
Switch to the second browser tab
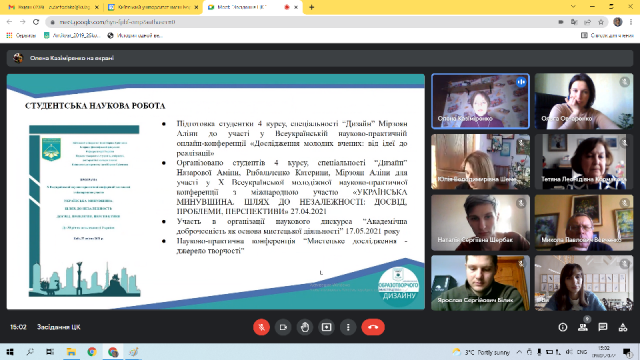click(153, 7)
